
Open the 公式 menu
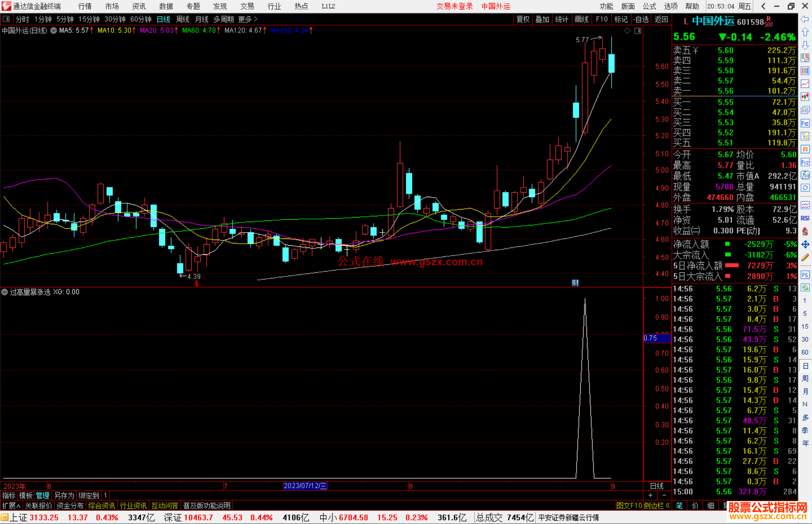pyautogui.click(x=649, y=6)
